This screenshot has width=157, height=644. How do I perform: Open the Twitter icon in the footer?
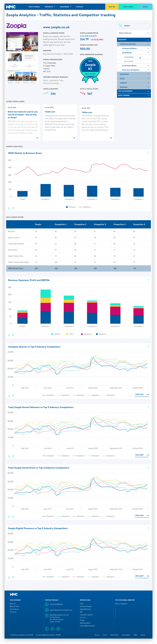[58, 629]
